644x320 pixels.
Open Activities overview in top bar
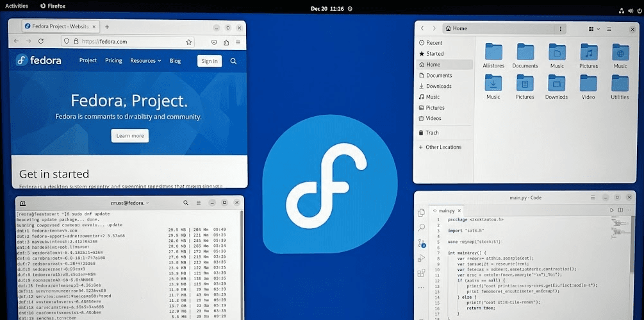tap(17, 6)
